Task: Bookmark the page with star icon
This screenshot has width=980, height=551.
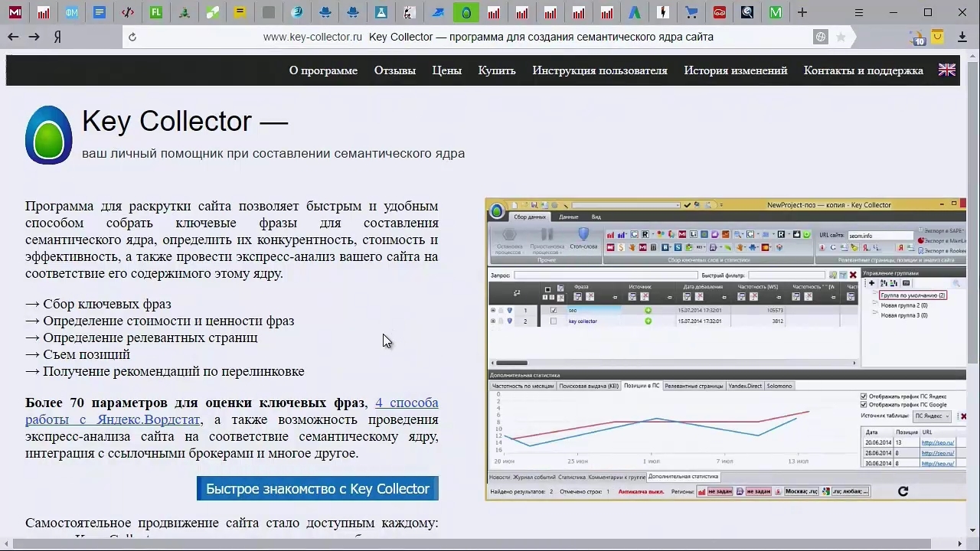Action: (841, 37)
